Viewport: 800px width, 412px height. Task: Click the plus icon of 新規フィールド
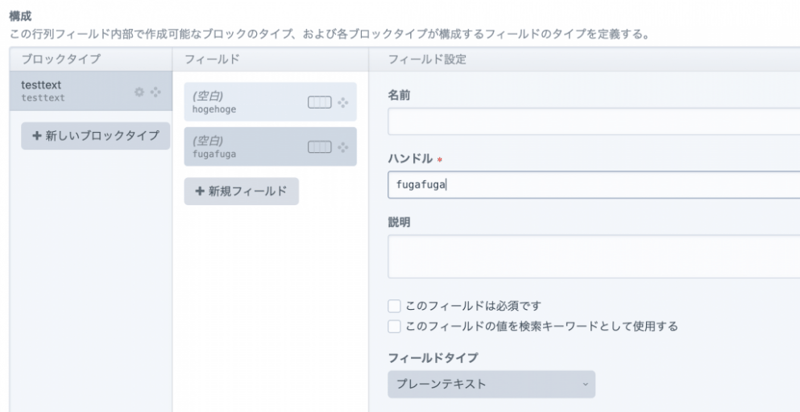200,191
